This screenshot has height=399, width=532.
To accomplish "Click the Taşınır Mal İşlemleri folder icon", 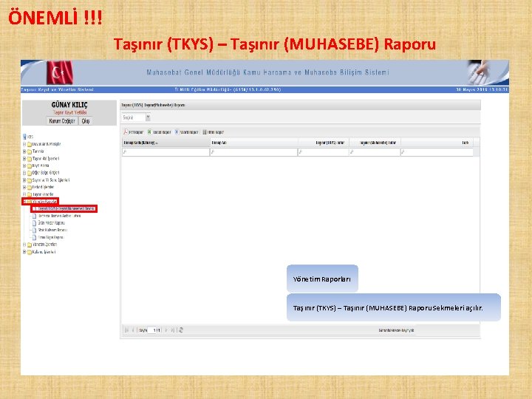I will 30,158.
